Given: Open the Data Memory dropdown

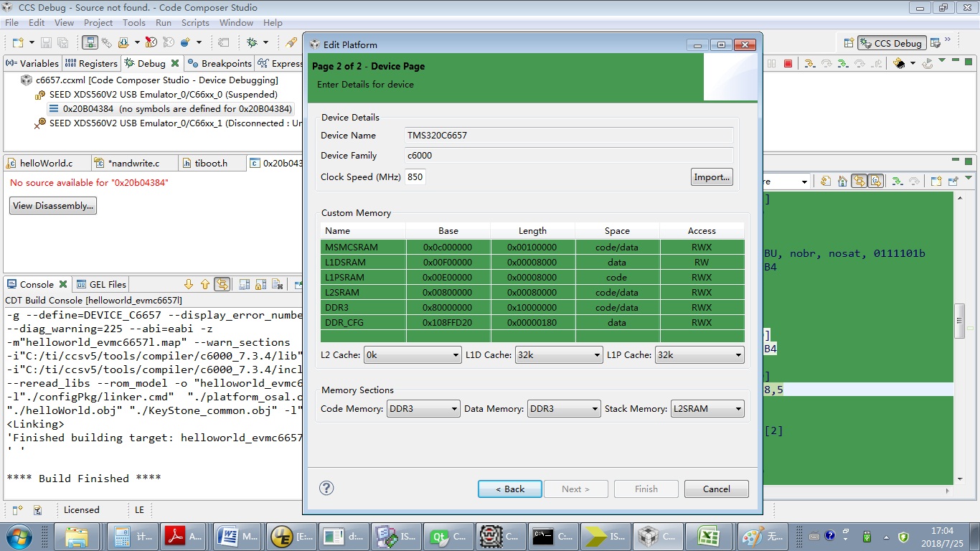Looking at the screenshot, I should 564,409.
